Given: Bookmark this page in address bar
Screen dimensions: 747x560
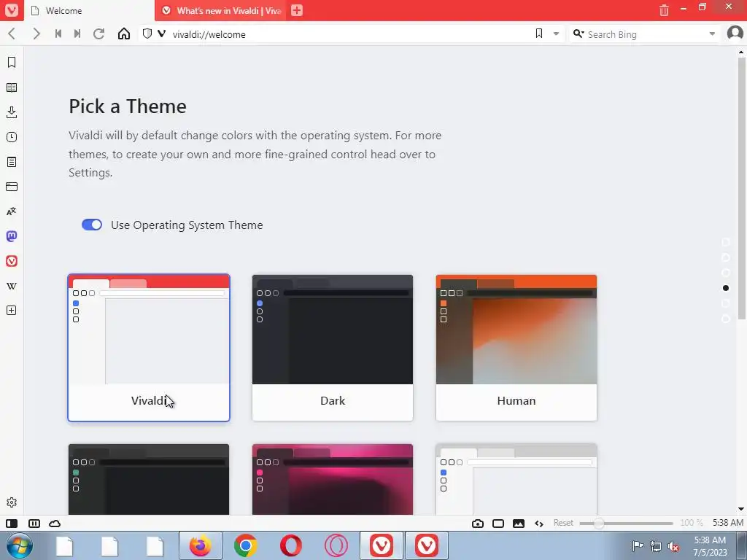Looking at the screenshot, I should 539,34.
